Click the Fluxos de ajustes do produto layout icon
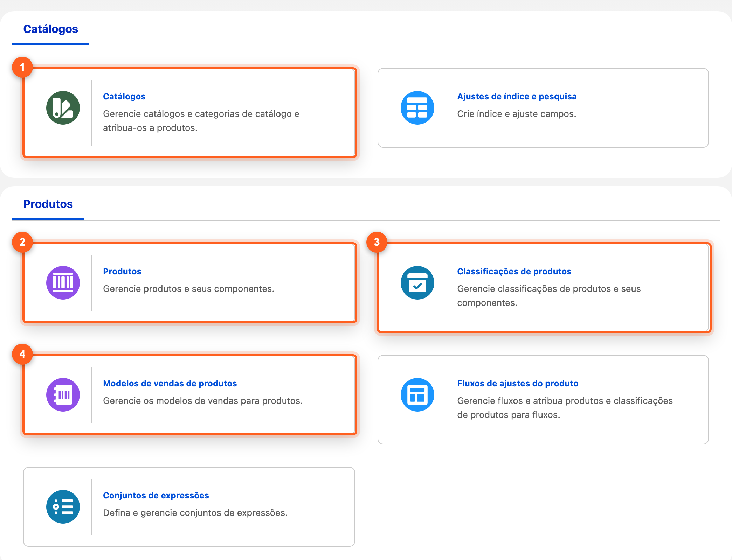The image size is (732, 560). [417, 395]
